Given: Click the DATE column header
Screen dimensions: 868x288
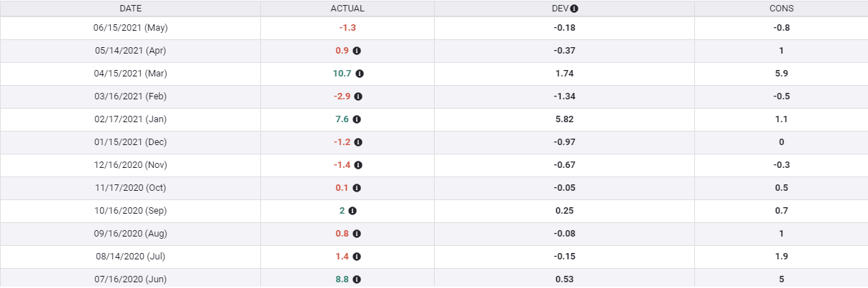Looking at the screenshot, I should [x=130, y=9].
